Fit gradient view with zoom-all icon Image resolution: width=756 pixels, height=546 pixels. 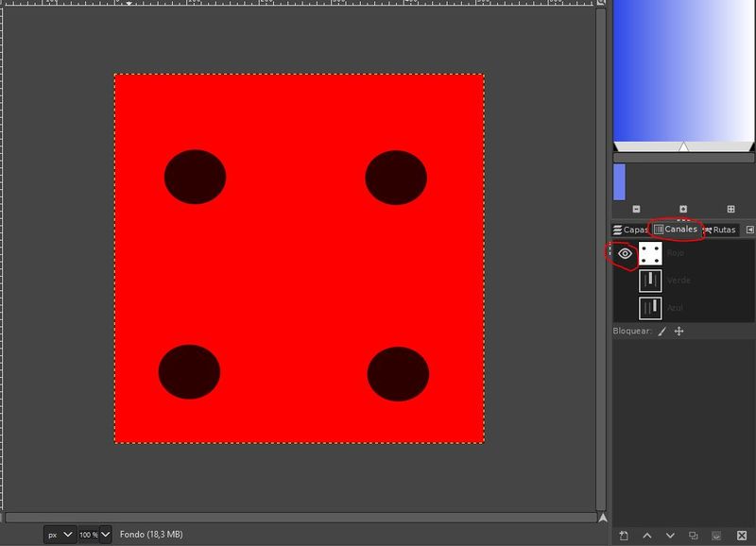730,209
